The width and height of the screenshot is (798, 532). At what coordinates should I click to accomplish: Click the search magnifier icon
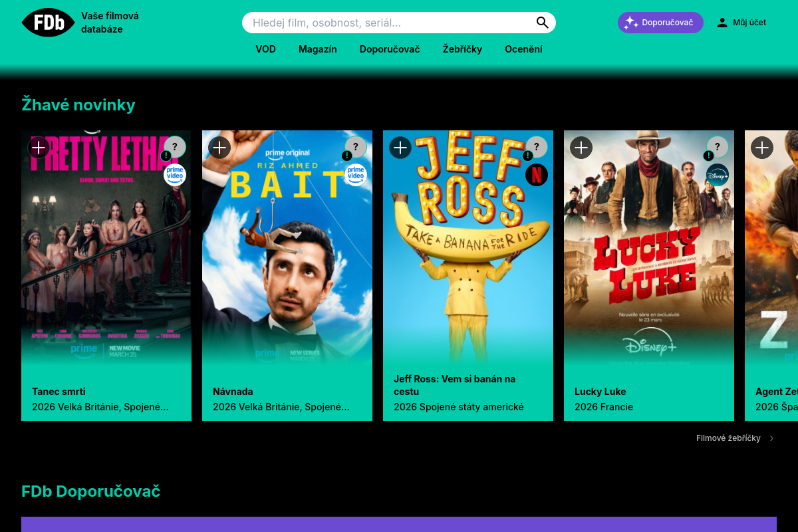[x=542, y=23]
